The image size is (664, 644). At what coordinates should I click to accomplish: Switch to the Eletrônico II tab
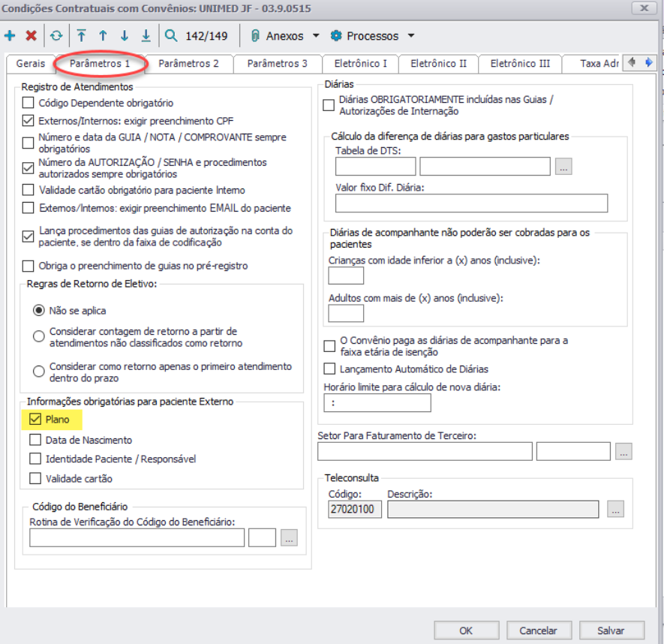click(x=439, y=64)
